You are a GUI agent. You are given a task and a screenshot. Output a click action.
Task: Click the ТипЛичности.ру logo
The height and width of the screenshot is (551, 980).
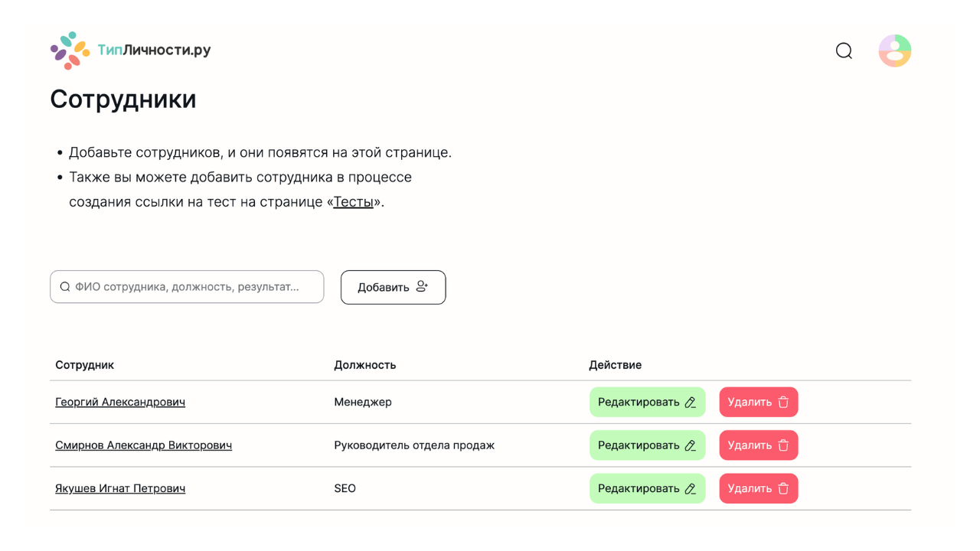[130, 51]
